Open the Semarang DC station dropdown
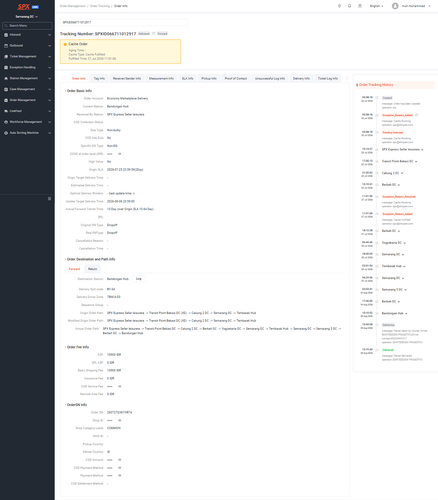This screenshot has height=500, width=438. [27, 17]
